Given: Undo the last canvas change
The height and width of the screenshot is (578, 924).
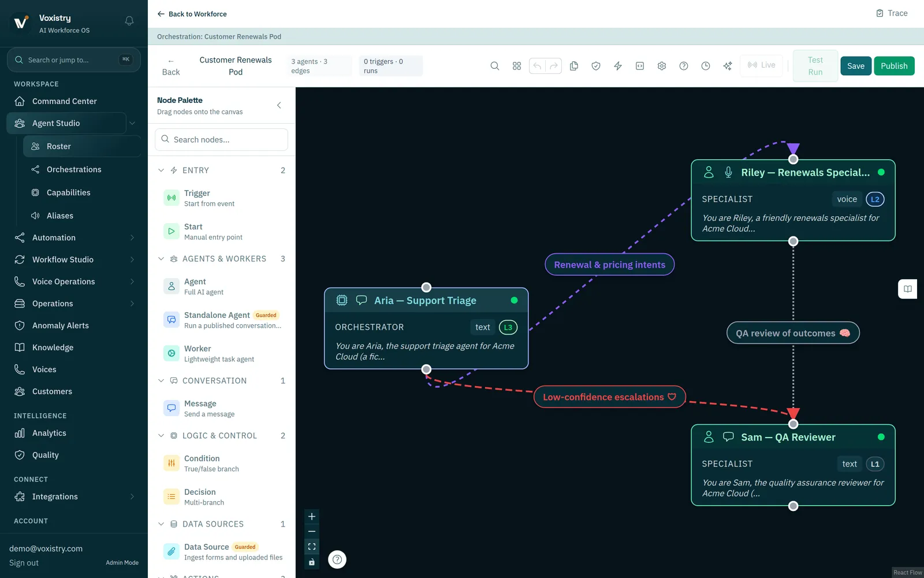Looking at the screenshot, I should coord(537,66).
